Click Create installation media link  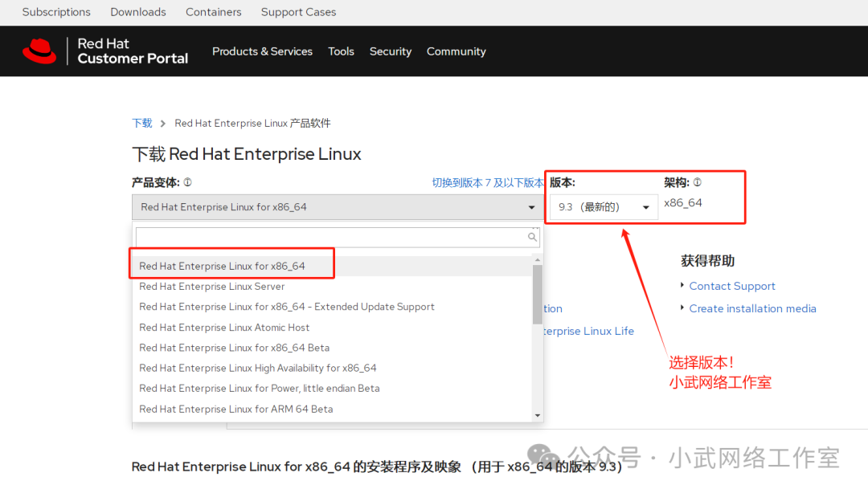coord(752,309)
